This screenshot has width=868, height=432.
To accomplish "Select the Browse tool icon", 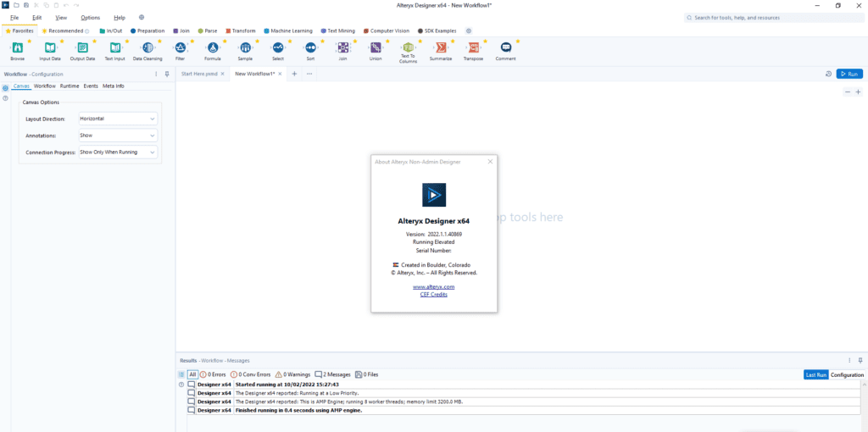I will [x=17, y=48].
